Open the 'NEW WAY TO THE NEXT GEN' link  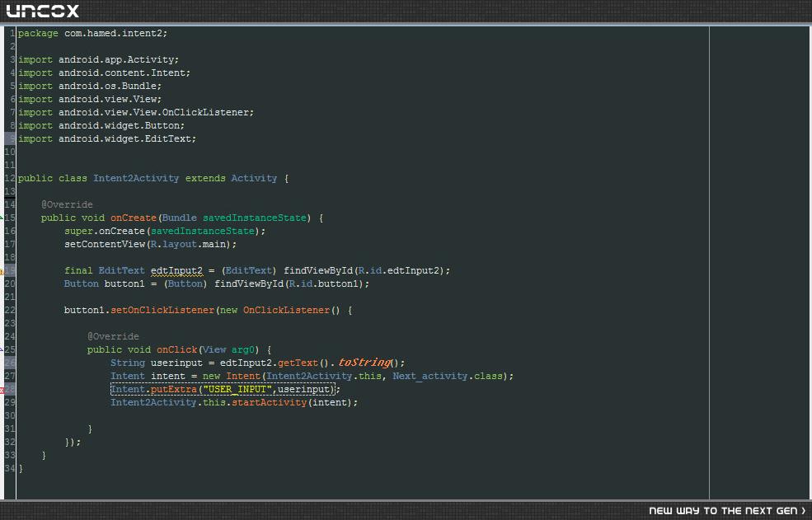pos(727,511)
